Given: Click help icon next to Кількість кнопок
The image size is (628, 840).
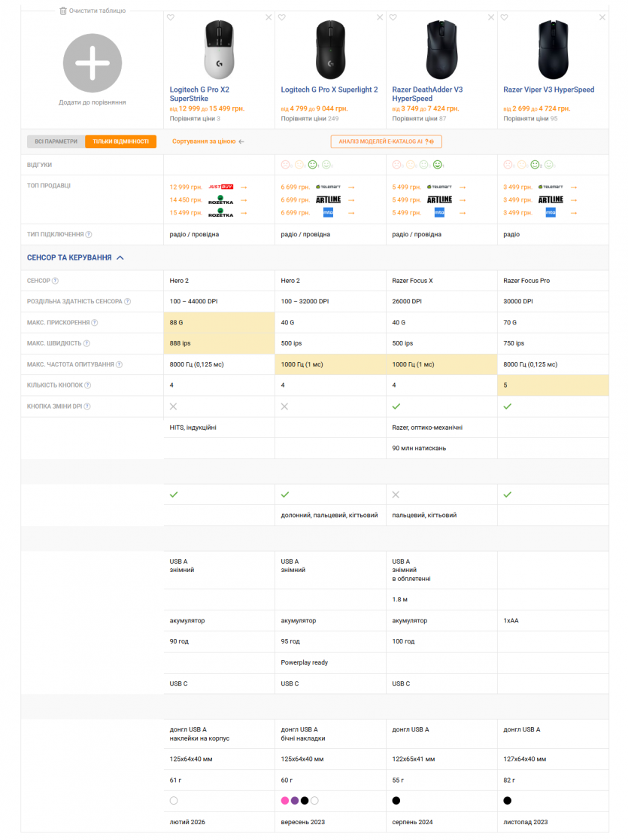Looking at the screenshot, I should (88, 385).
